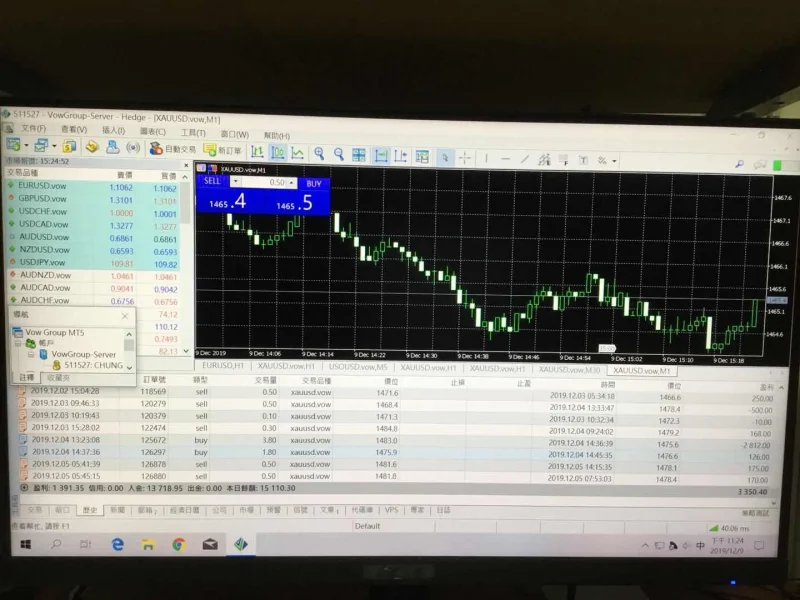Open the chat bubble icon top right
Image resolution: width=800 pixels, height=600 pixels.
(760, 164)
